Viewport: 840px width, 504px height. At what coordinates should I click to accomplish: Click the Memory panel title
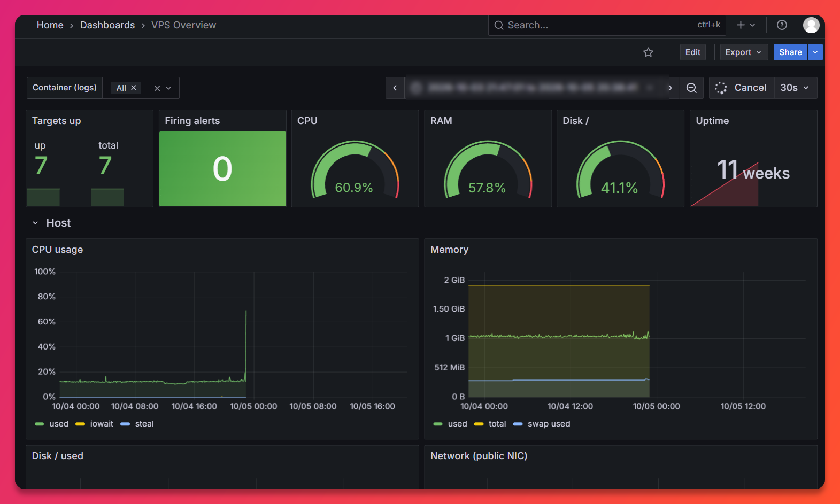pos(449,250)
